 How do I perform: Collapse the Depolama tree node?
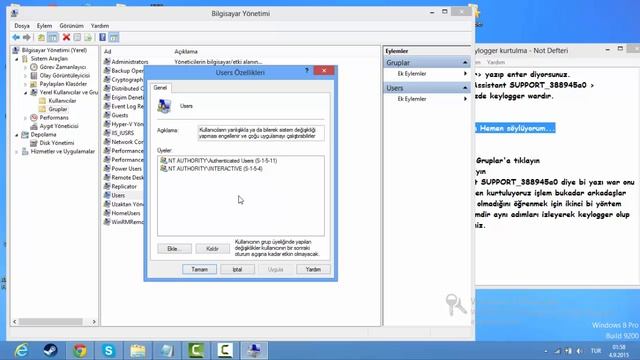(x=17, y=135)
